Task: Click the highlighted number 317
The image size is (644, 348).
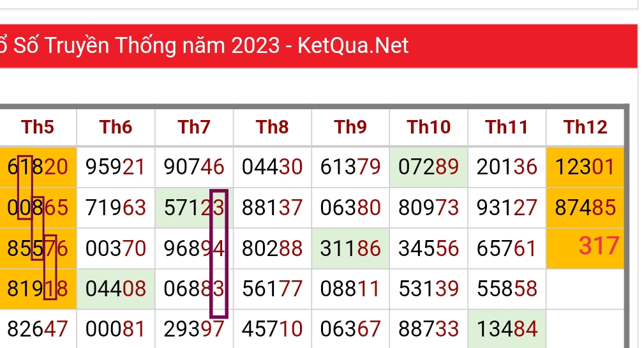Action: click(599, 246)
